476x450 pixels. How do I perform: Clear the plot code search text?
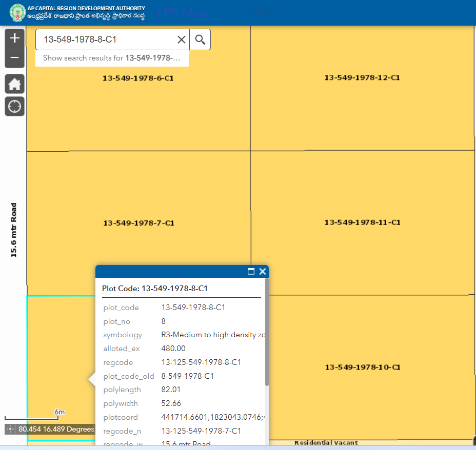pos(181,39)
